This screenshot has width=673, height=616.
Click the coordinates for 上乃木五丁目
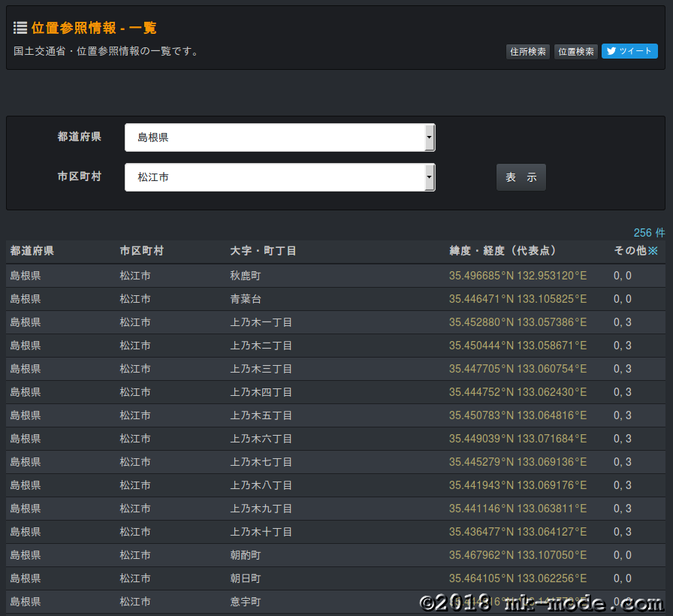518,415
